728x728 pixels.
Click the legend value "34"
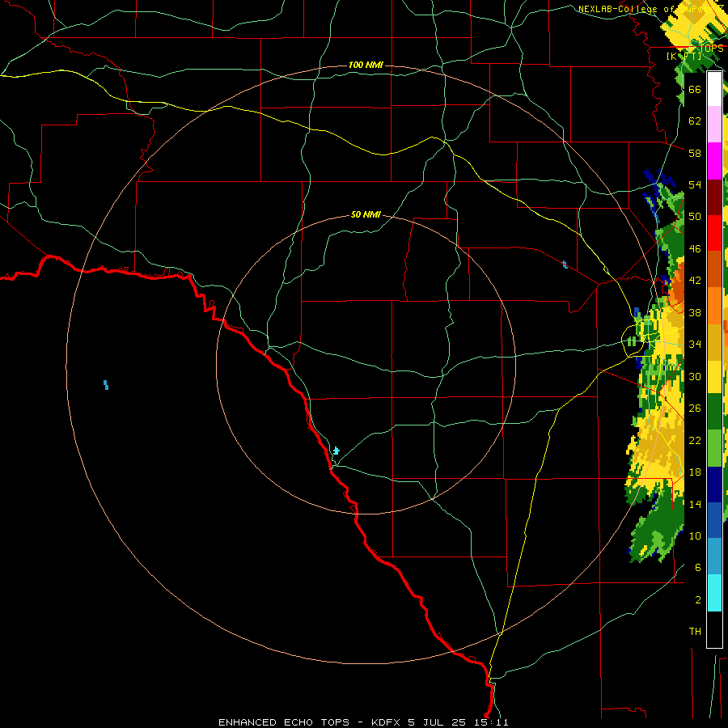(695, 345)
